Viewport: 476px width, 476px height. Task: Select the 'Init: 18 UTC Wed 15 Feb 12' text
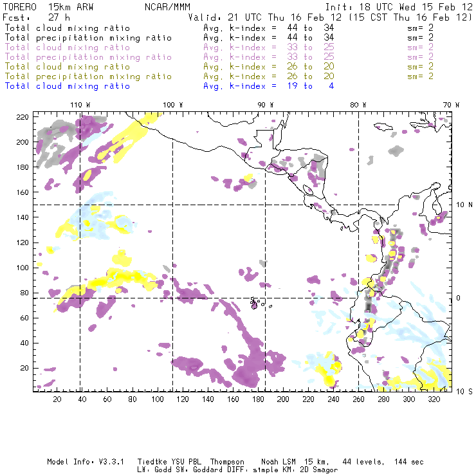pos(399,7)
